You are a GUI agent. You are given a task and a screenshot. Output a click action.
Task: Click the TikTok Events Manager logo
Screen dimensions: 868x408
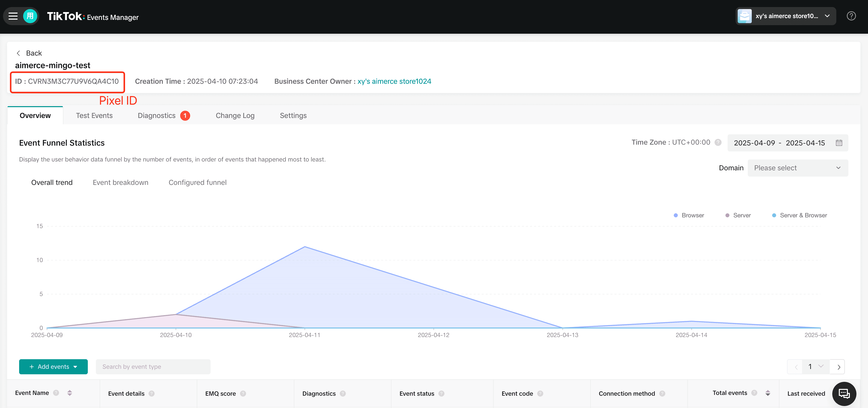[x=93, y=16]
